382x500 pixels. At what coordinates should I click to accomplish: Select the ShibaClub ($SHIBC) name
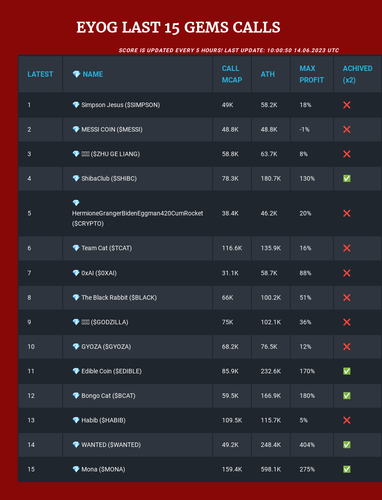109,179
